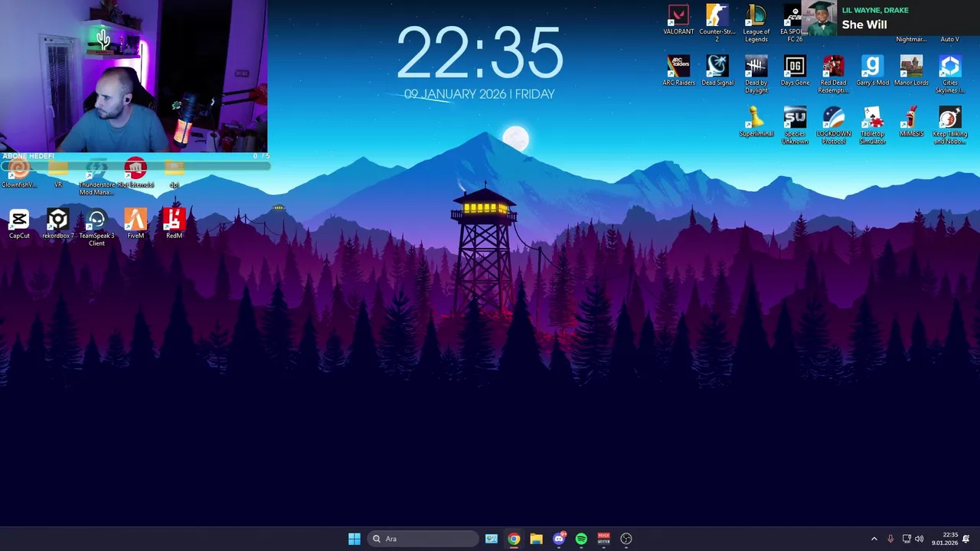Select the MIMESIS desktop icon

[x=911, y=122]
